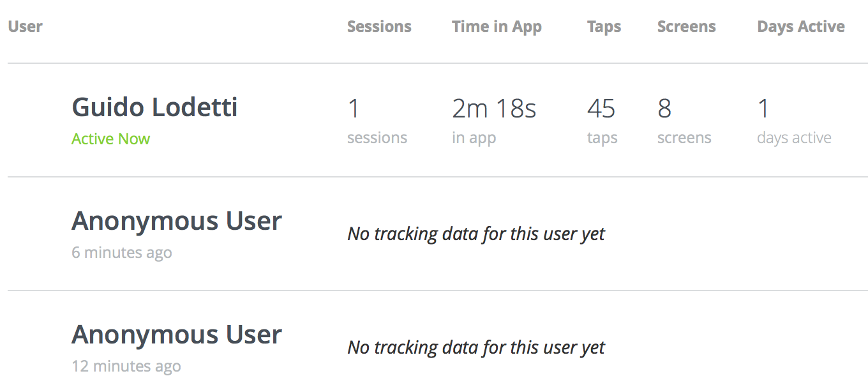This screenshot has height=392, width=868.
Task: Open Guido Lodetti's user profile
Action: pyautogui.click(x=154, y=107)
